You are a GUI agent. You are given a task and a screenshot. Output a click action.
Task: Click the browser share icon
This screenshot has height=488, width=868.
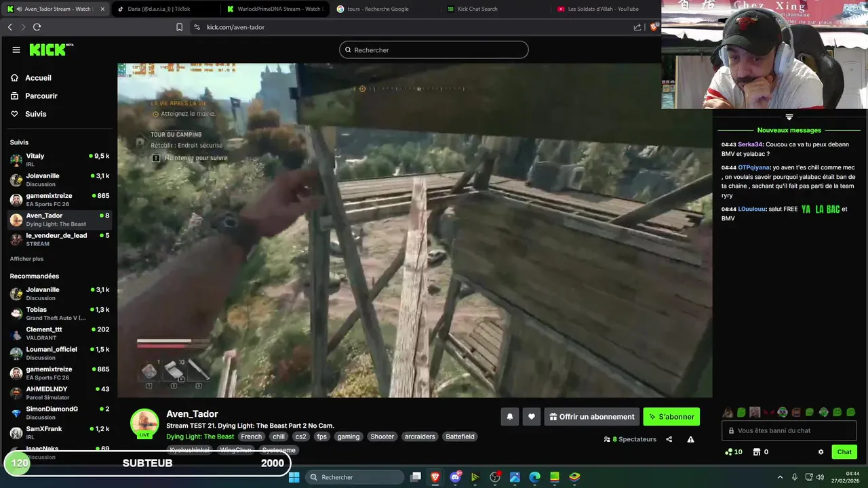click(x=637, y=27)
